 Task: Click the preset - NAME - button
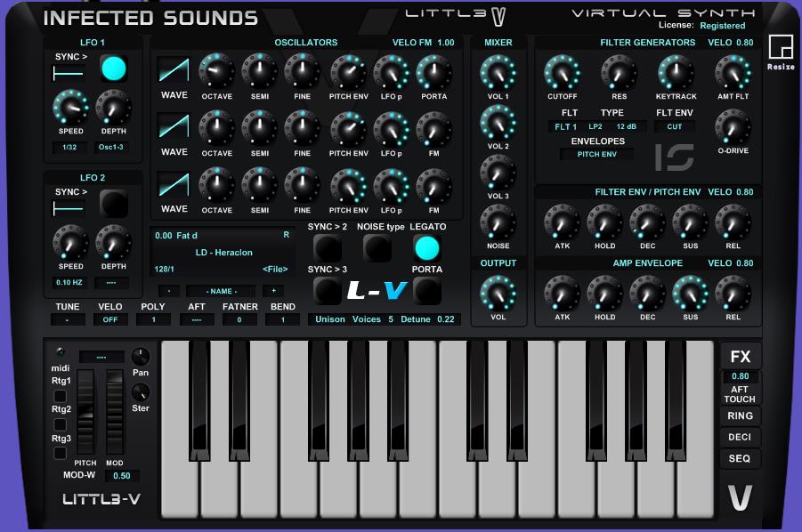coord(221,291)
